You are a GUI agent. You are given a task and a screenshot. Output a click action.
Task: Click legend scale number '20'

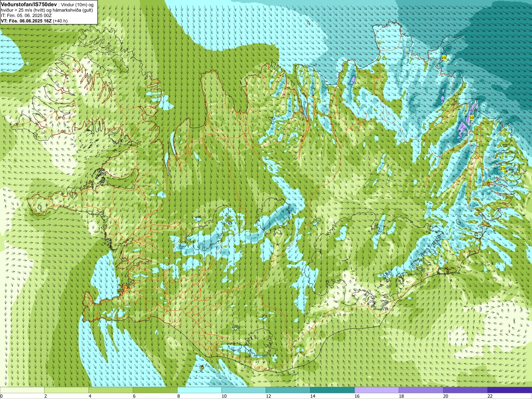pos(446,396)
